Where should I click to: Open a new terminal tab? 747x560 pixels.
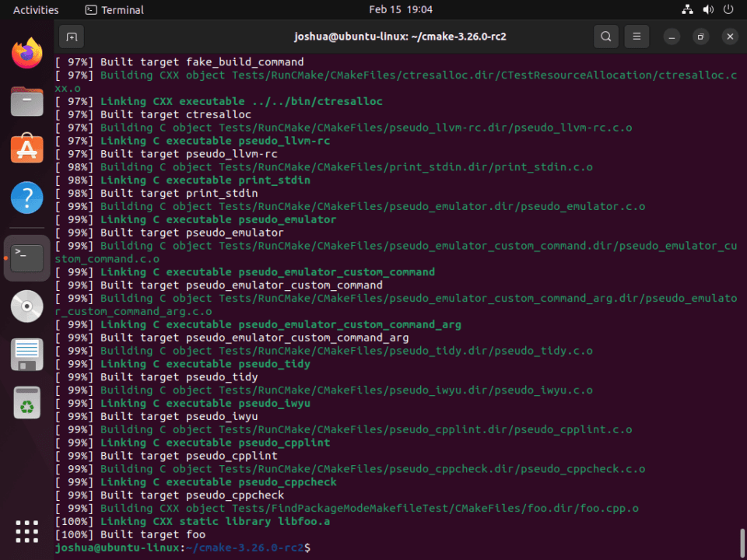[72, 37]
